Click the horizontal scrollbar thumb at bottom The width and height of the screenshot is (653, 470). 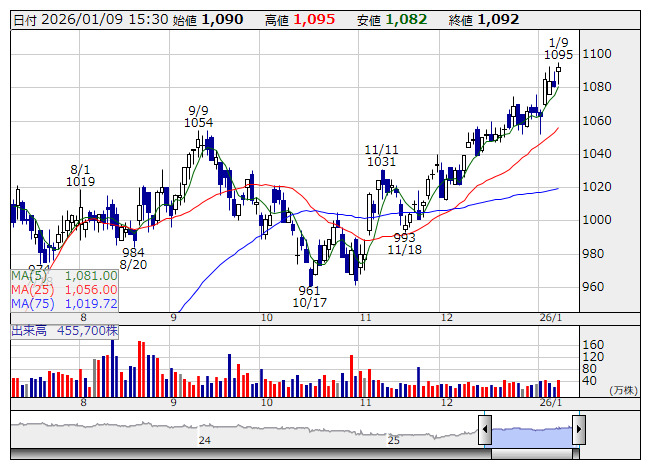click(x=532, y=454)
